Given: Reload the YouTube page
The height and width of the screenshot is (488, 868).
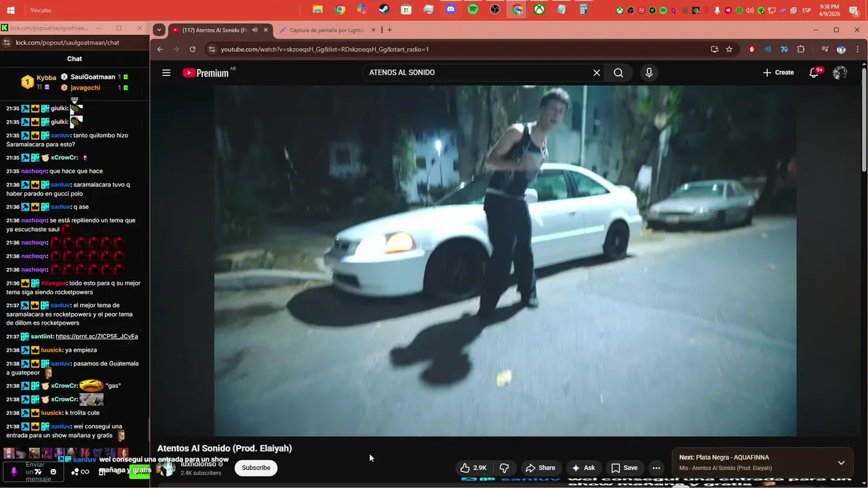Looking at the screenshot, I should pos(193,49).
